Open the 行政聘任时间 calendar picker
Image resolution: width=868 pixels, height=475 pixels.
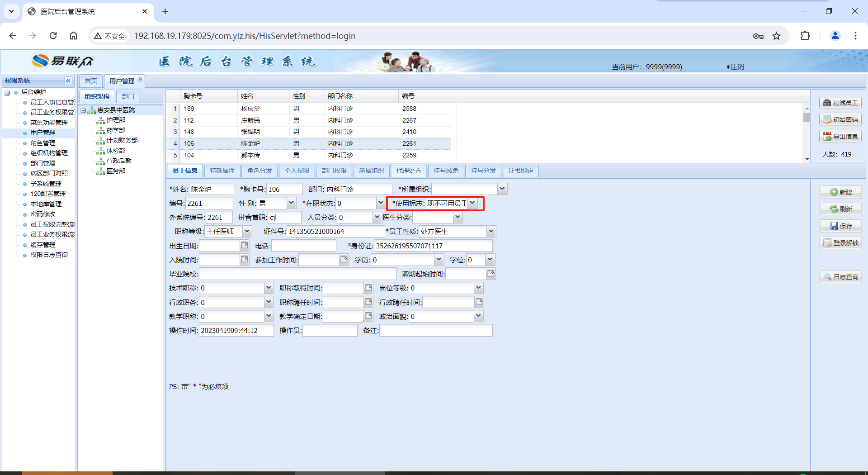tap(479, 302)
